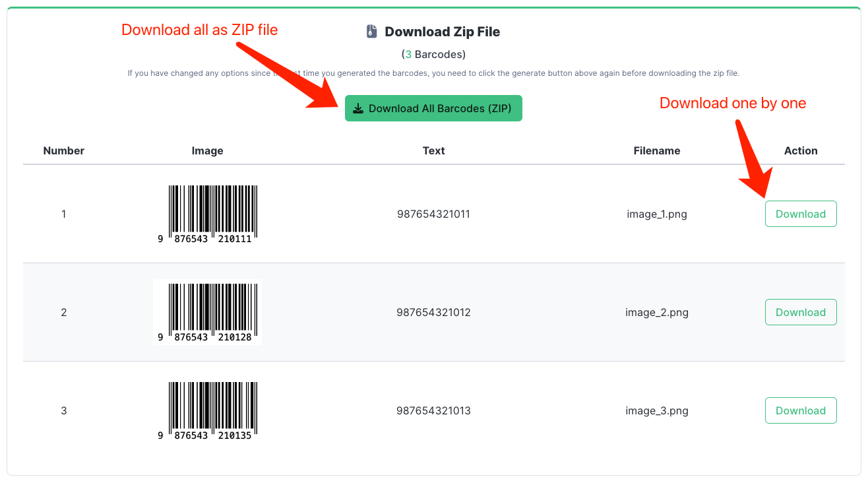Select the Action column header
This screenshot has height=483, width=868.
tap(800, 150)
